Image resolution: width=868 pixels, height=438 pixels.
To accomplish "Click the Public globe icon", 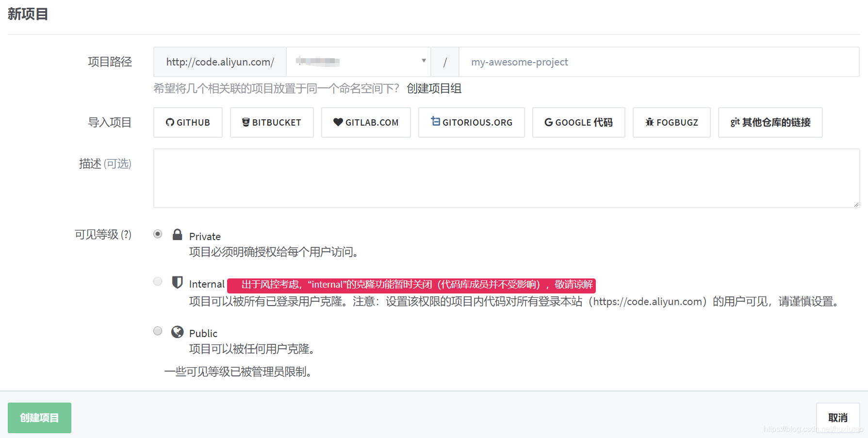I will 178,332.
